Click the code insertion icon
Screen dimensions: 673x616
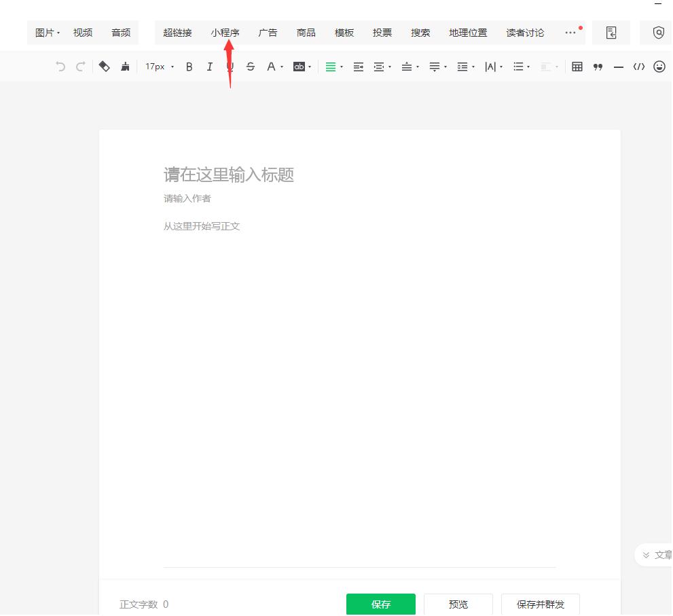[x=638, y=66]
